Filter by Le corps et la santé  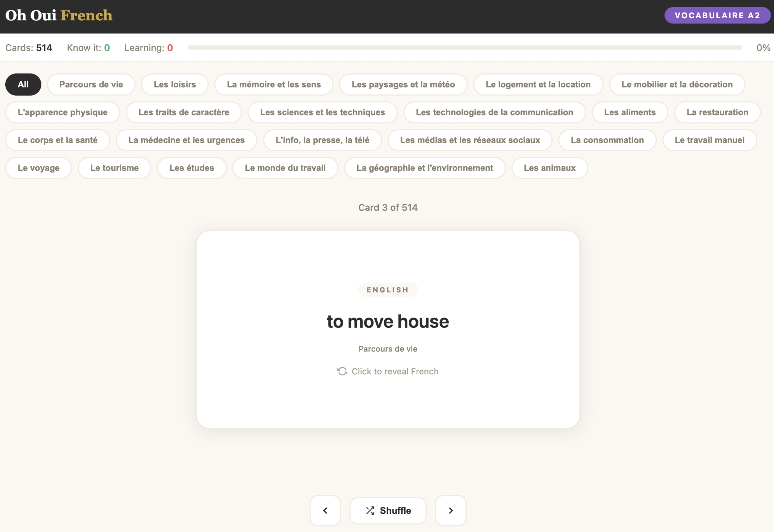point(58,140)
